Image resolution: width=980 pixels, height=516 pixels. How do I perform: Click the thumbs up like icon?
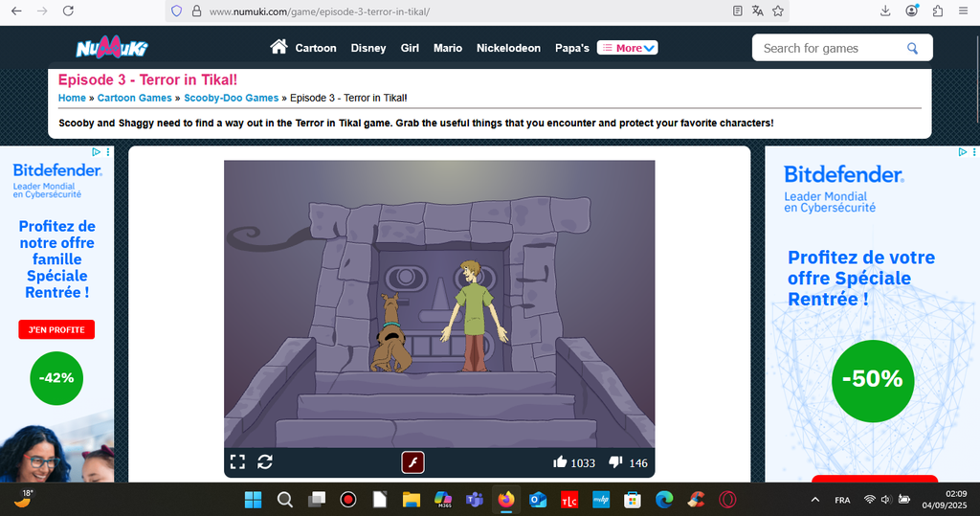560,462
